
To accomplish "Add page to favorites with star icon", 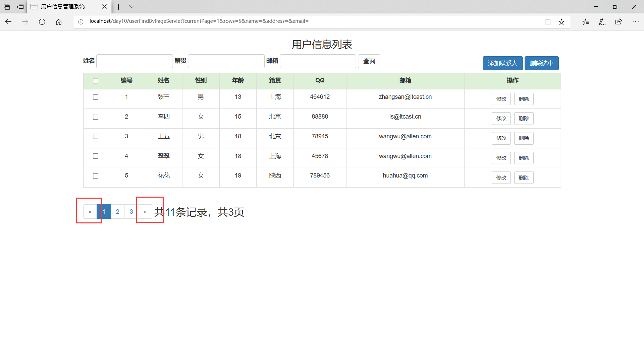I will (561, 22).
